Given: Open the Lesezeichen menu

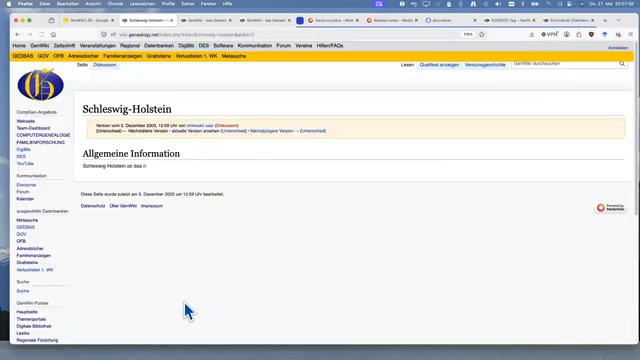Looking at the screenshot, I should pos(142,4).
